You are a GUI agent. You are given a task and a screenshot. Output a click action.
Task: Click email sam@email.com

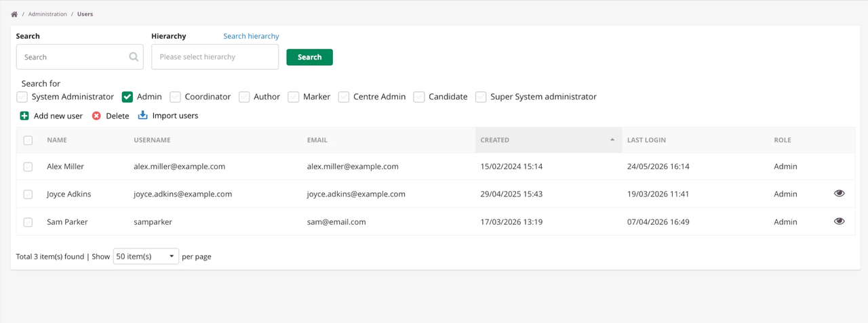point(336,222)
